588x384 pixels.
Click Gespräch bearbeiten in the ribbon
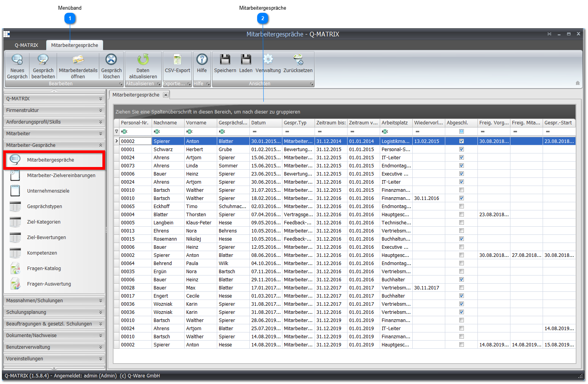click(x=43, y=66)
